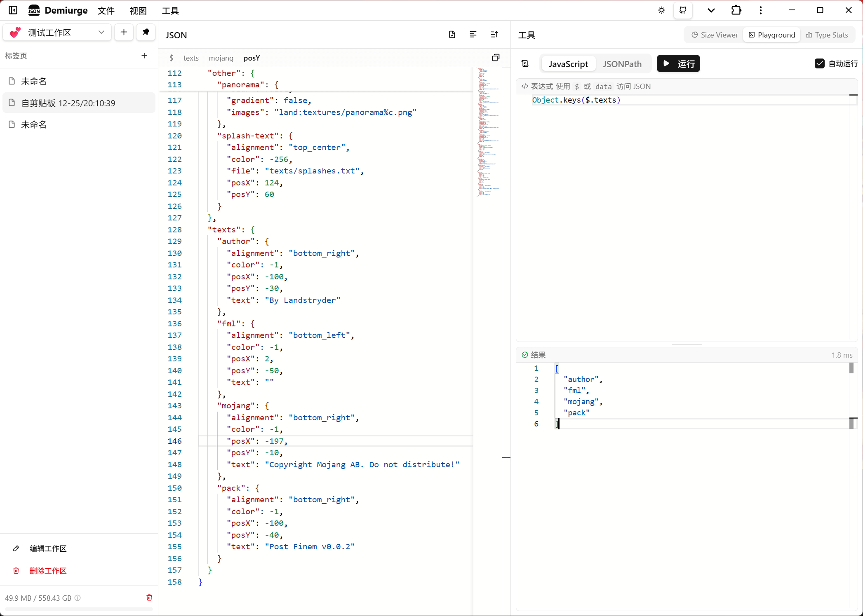Open the 文件 menu
863x616 pixels.
[106, 11]
